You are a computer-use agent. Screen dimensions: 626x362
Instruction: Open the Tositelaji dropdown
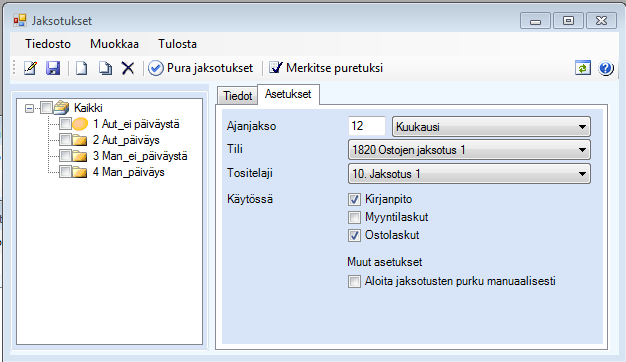coord(469,174)
